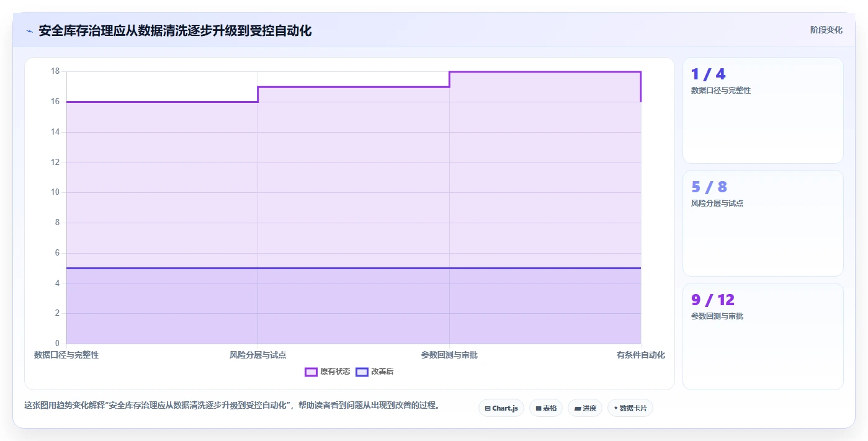This screenshot has height=441, width=868.
Task: Select the 数据卡片 tag
Action: pyautogui.click(x=630, y=408)
